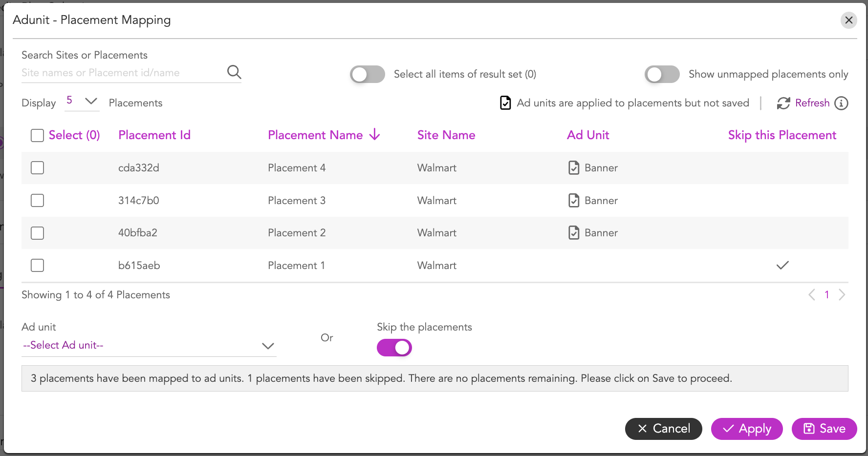Open the Select Ad unit dropdown
The height and width of the screenshot is (456, 868).
(149, 345)
